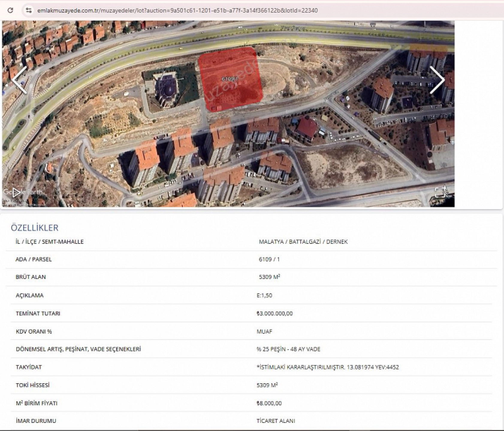Click the 6109 / 1 parcel value
Image resolution: width=504 pixels, height=431 pixels.
(269, 259)
